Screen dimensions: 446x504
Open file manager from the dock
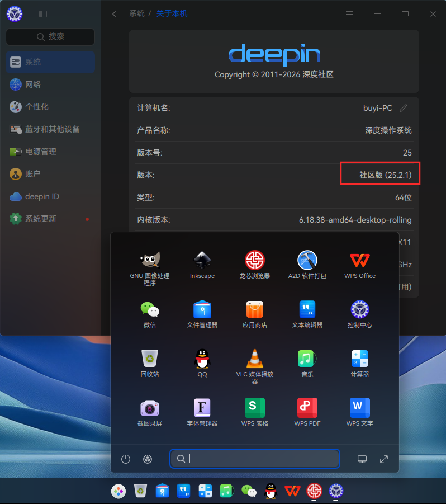162,491
